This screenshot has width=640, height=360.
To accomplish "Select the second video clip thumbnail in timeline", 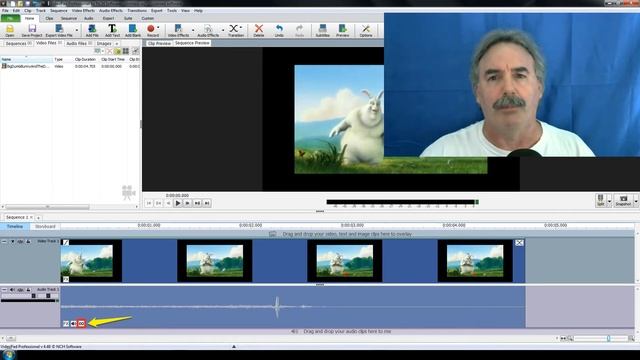I will [215, 261].
